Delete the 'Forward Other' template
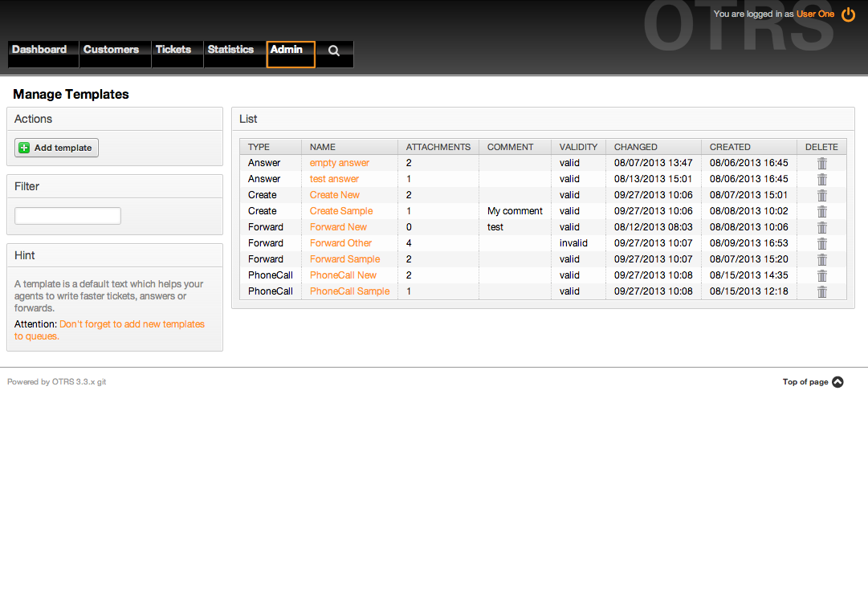Viewport: 868px width, 598px height. pos(821,243)
